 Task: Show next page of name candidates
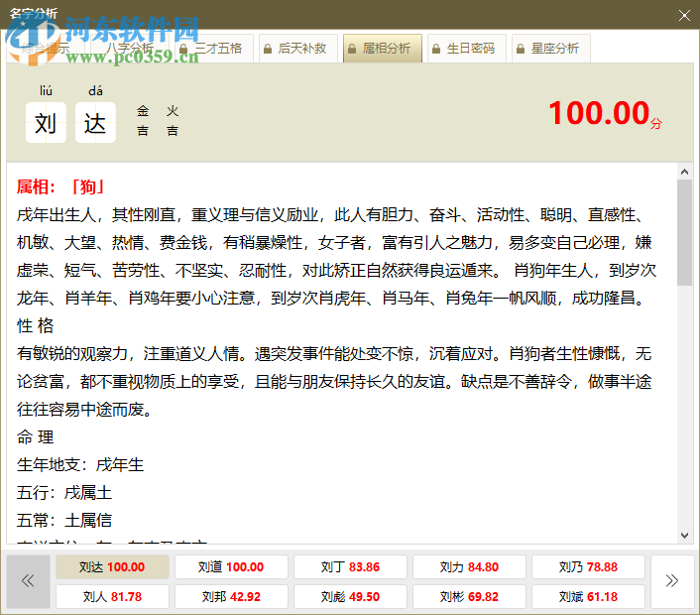pos(672,581)
